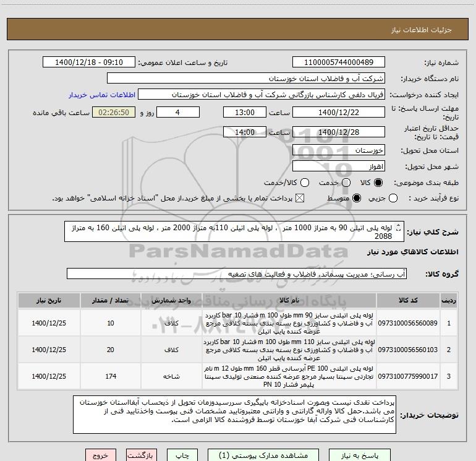Viewport: 476px width, 461px height.
Task: Click the price validity hour 14:00
Action: 245,132
